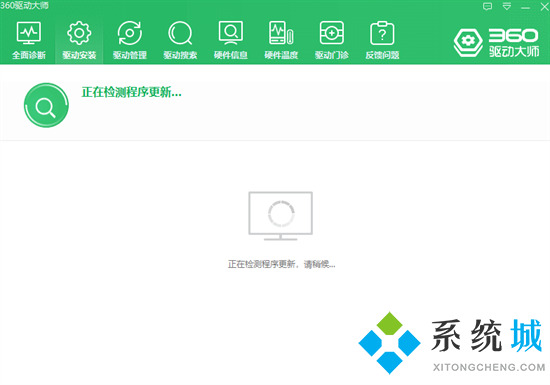This screenshot has height=385, width=550.
Task: Minimize the 360驱动大师 window
Action: pyautogui.click(x=525, y=7)
